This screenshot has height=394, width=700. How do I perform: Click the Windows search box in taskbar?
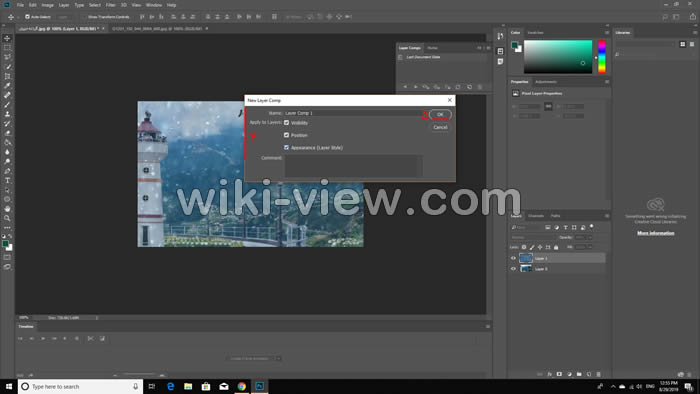pos(80,386)
